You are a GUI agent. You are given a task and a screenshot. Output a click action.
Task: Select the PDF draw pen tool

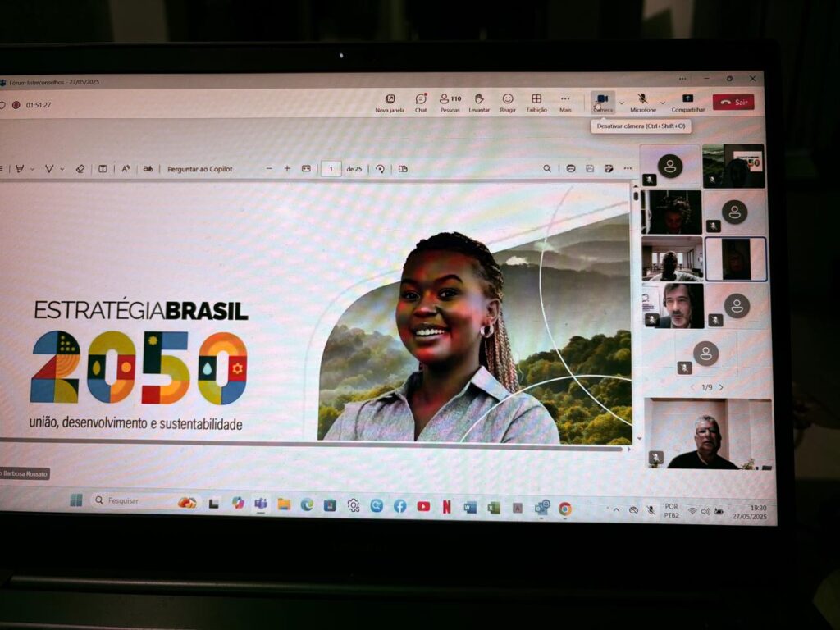pos(49,169)
